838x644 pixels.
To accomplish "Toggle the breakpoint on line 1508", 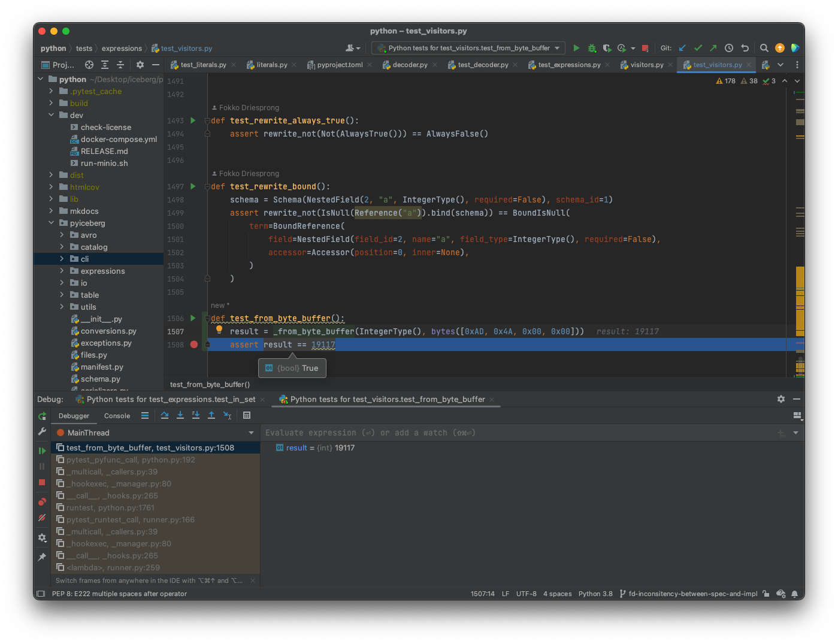I will [x=193, y=344].
